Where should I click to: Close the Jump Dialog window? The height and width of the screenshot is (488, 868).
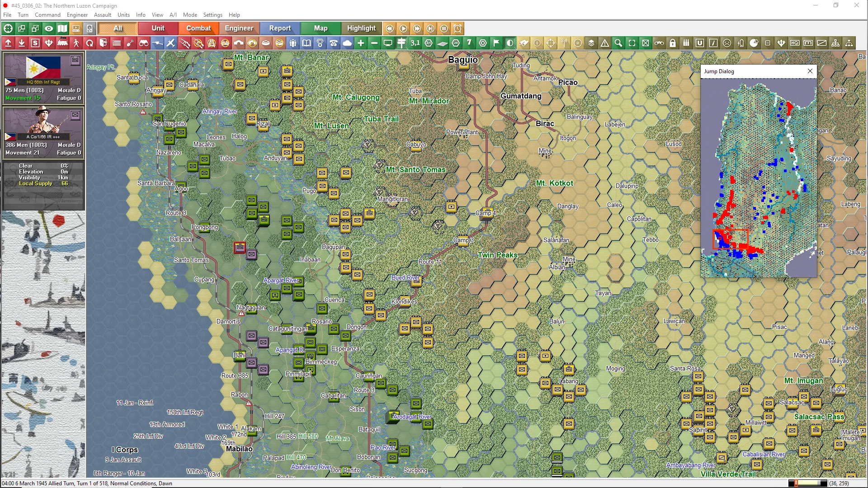click(810, 71)
